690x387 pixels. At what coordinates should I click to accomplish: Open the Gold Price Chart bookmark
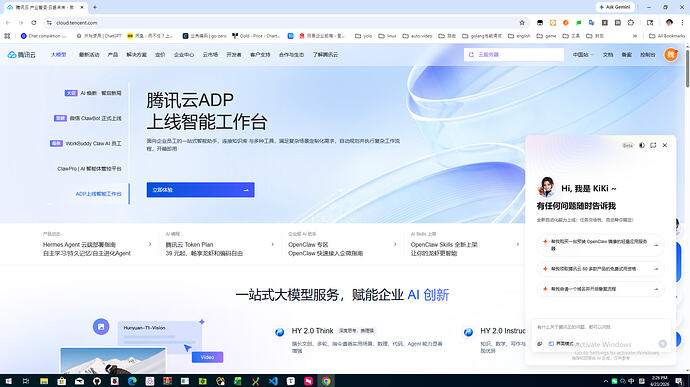(256, 36)
